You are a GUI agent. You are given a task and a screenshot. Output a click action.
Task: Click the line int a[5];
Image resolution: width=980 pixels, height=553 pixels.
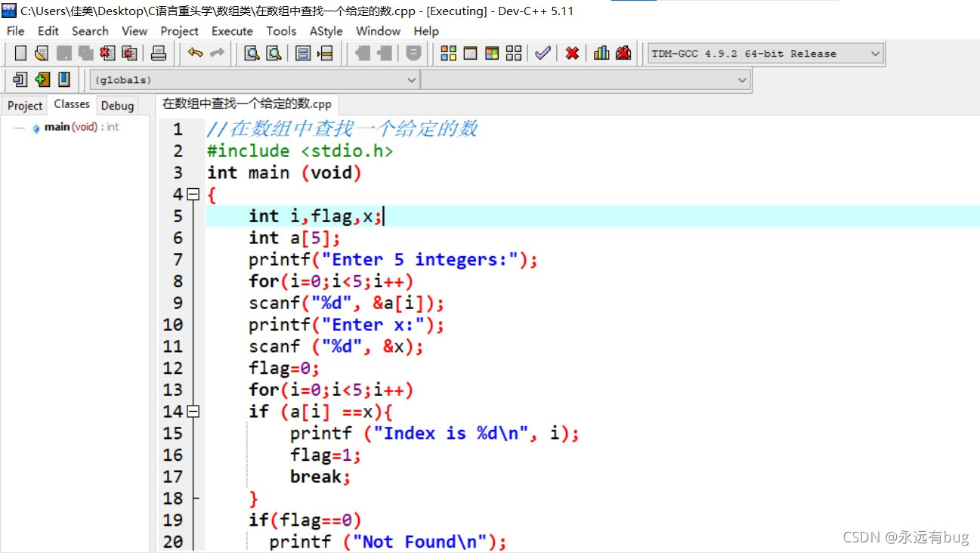pos(295,238)
